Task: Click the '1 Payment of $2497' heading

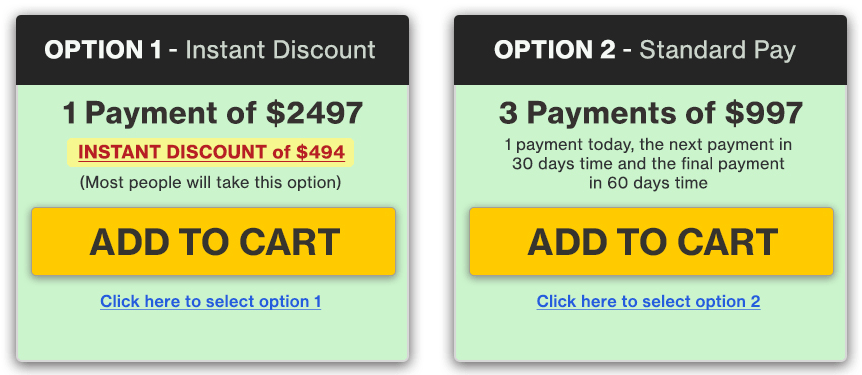Action: tap(213, 113)
